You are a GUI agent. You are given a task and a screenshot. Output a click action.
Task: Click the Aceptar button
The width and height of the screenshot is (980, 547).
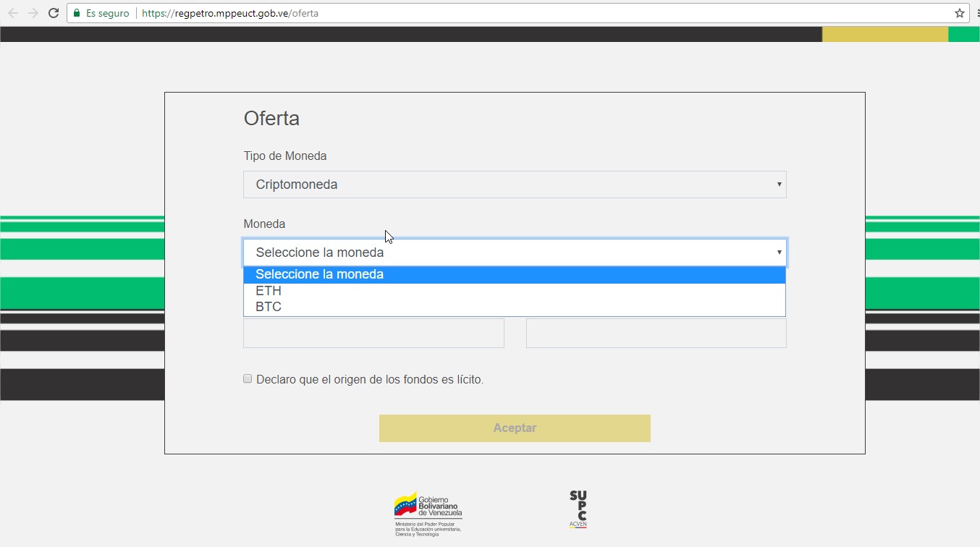[x=515, y=428]
